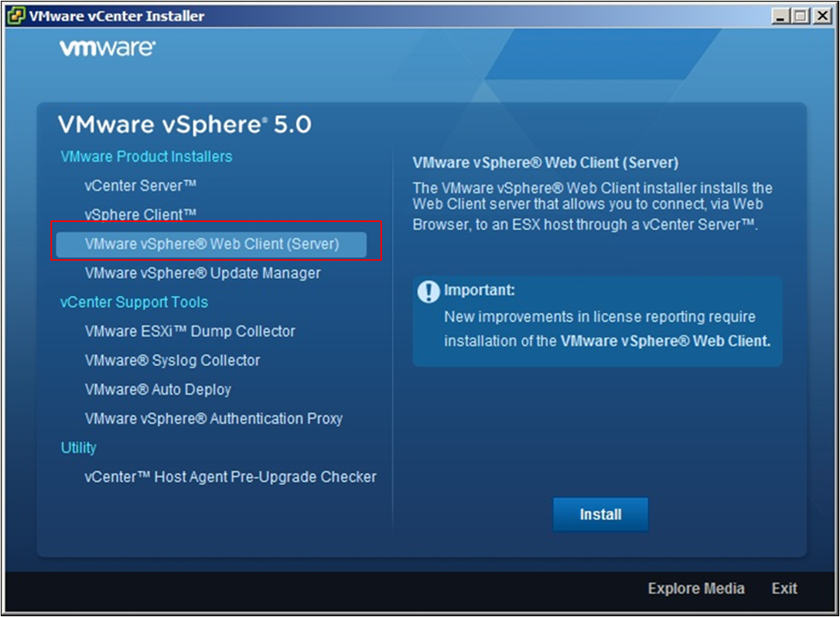Select vSphere Client in the product list
840x617 pixels.
[142, 215]
